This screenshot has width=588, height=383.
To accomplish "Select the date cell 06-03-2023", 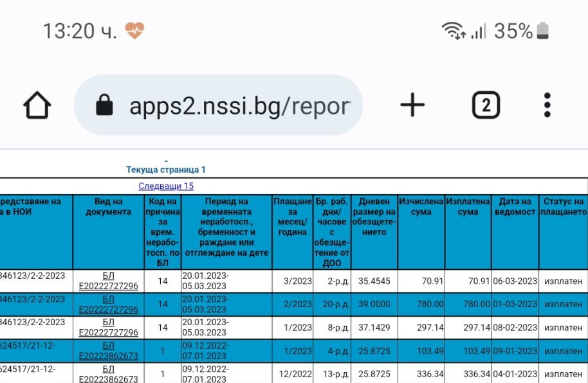I will click(515, 281).
